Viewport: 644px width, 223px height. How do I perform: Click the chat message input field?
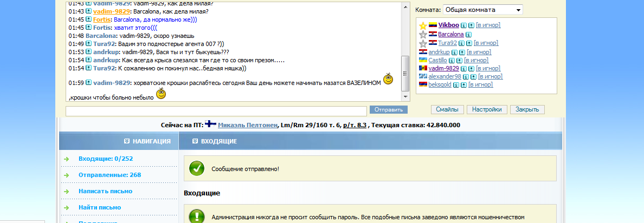point(216,110)
